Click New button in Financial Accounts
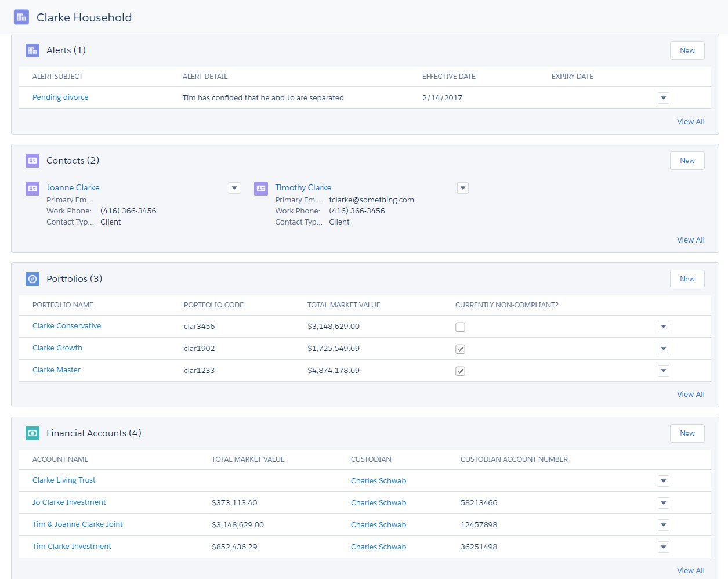 687,433
